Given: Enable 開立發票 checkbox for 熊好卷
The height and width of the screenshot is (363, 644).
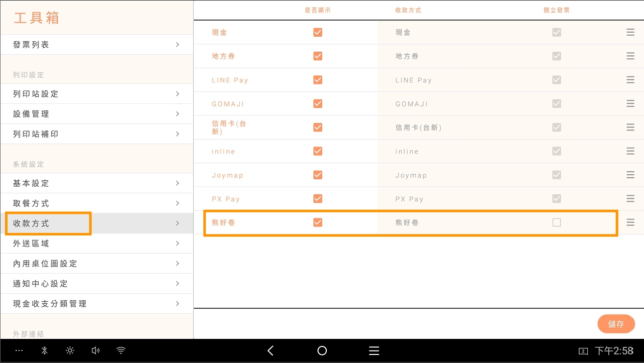Looking at the screenshot, I should [x=556, y=222].
